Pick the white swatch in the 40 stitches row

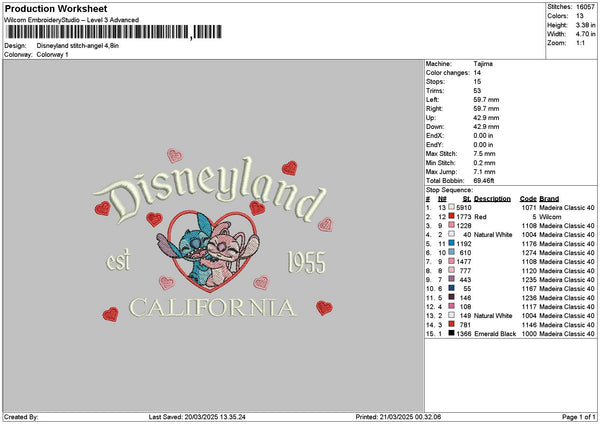coord(452,234)
